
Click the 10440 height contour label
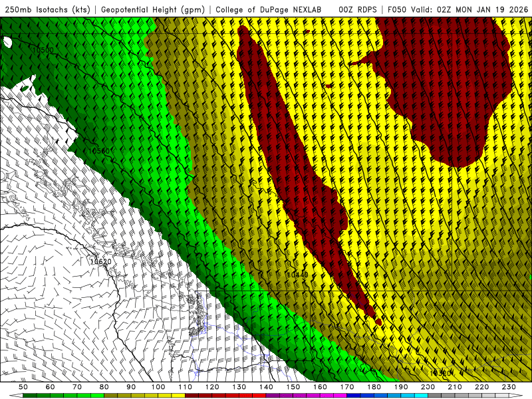[297, 275]
